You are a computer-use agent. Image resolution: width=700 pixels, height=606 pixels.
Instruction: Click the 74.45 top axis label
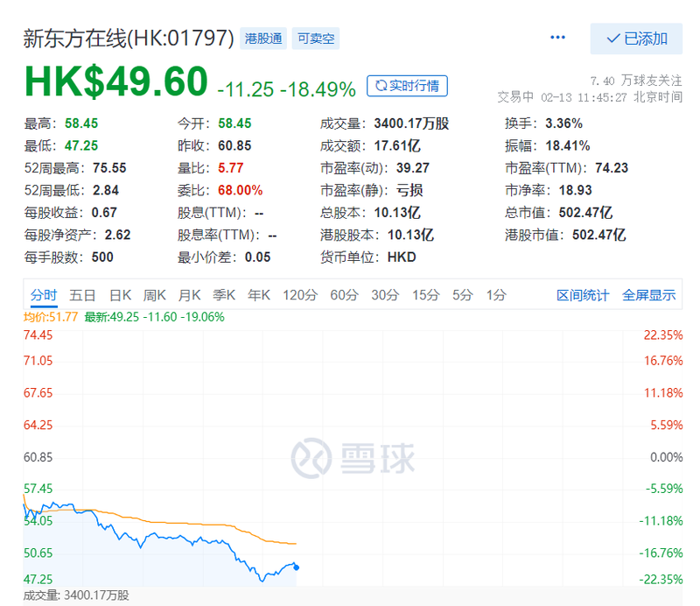coord(38,335)
